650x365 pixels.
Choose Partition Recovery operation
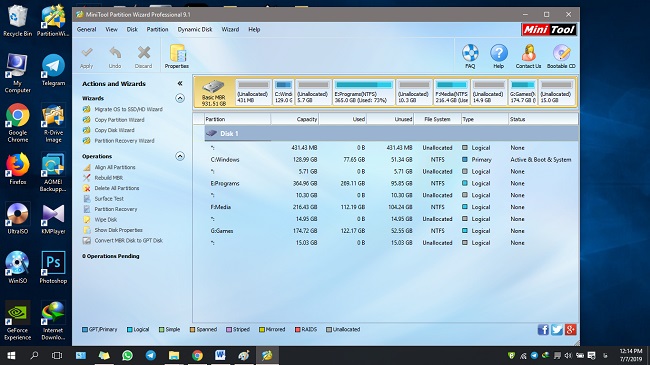[x=110, y=209]
